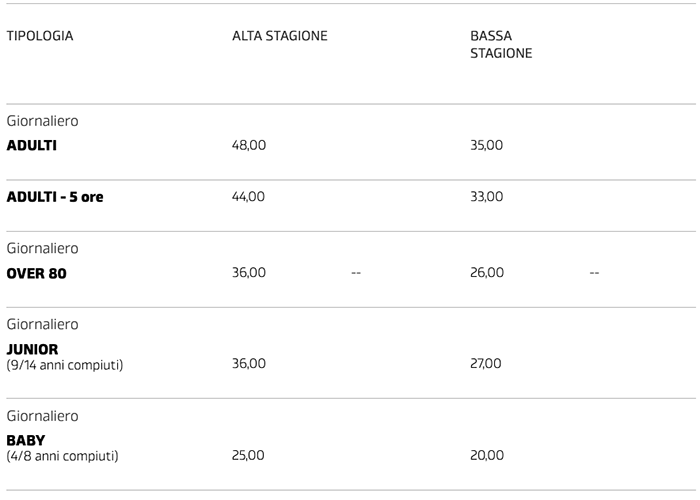
Task: Click the 33,00 low season price
Action: (487, 196)
